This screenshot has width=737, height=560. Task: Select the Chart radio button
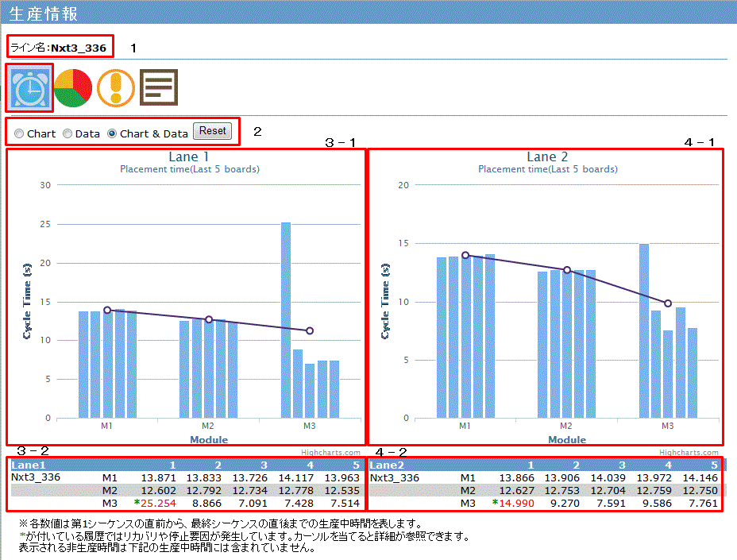(19, 133)
